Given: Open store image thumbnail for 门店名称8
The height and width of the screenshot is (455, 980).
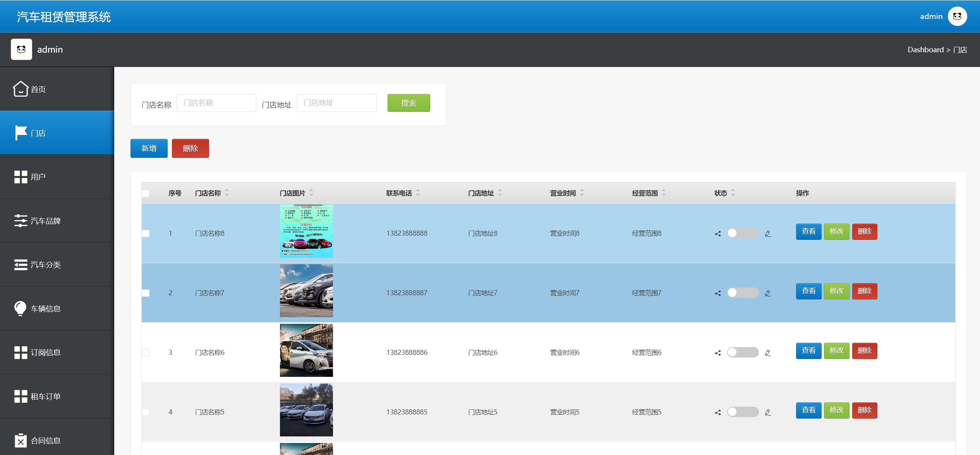Looking at the screenshot, I should click(306, 231).
